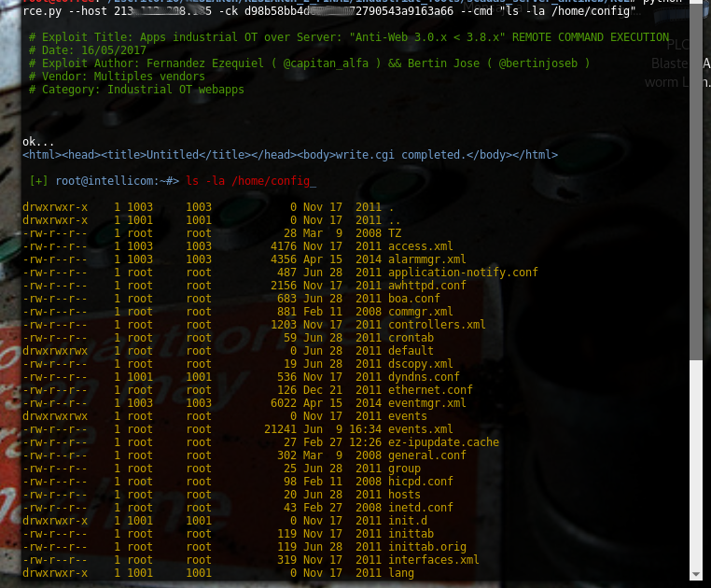Click the 'ok...' output line
The height and width of the screenshot is (588, 711).
pyautogui.click(x=38, y=142)
